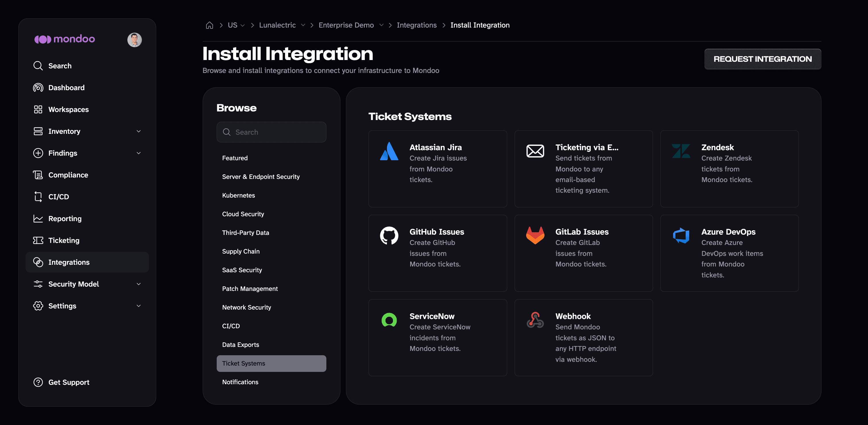Open Dashboard via its radar icon

[x=38, y=88]
